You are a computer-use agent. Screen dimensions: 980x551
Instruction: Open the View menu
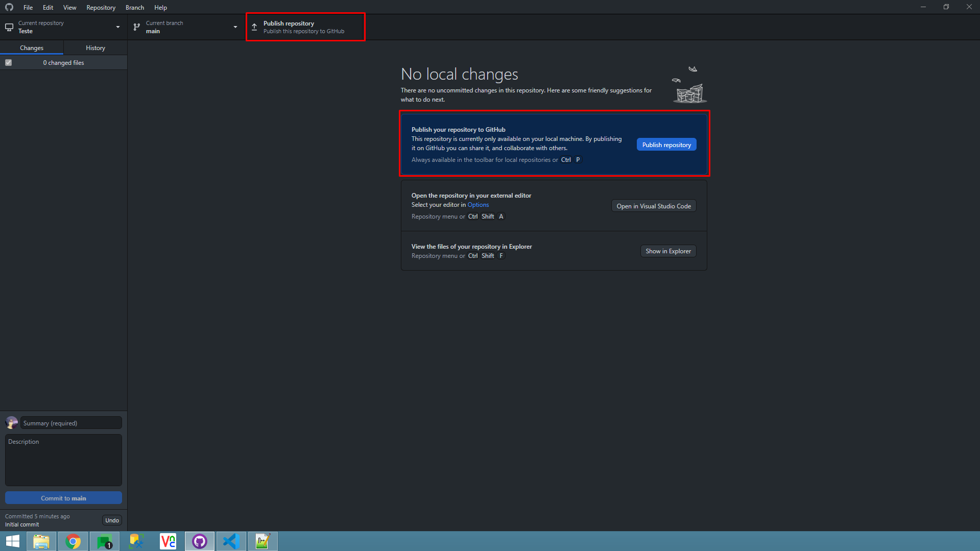pyautogui.click(x=70, y=7)
